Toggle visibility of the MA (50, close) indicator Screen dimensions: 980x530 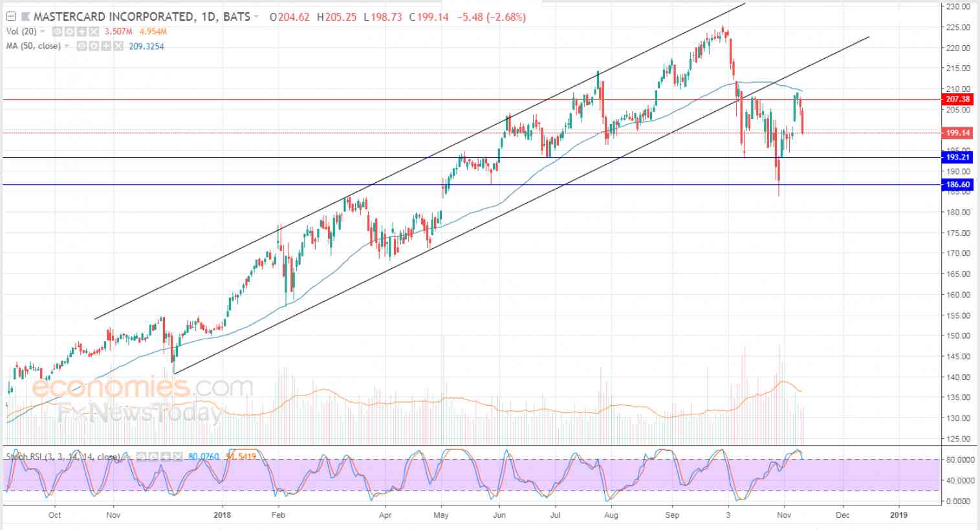point(82,47)
